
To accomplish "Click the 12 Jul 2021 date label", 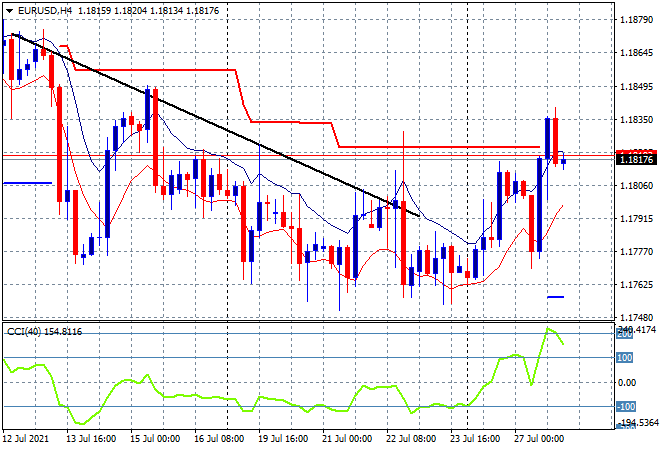I will 26,439.
